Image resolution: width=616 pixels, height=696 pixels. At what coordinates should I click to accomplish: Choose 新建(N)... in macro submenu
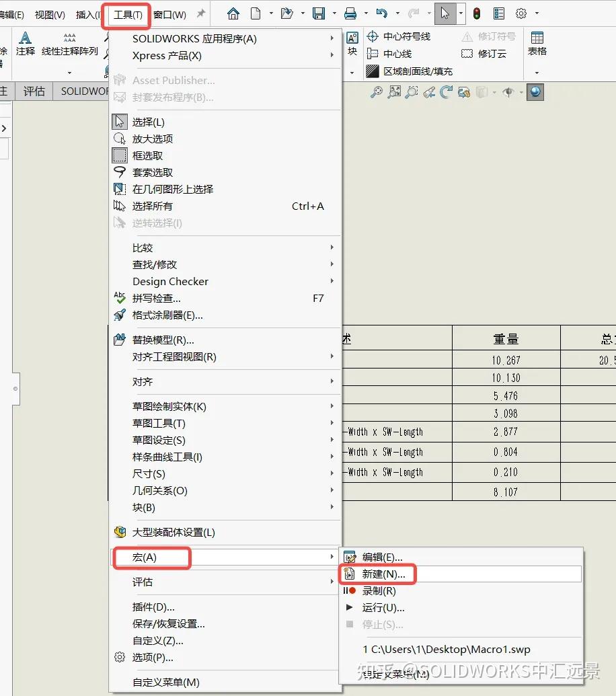460,574
